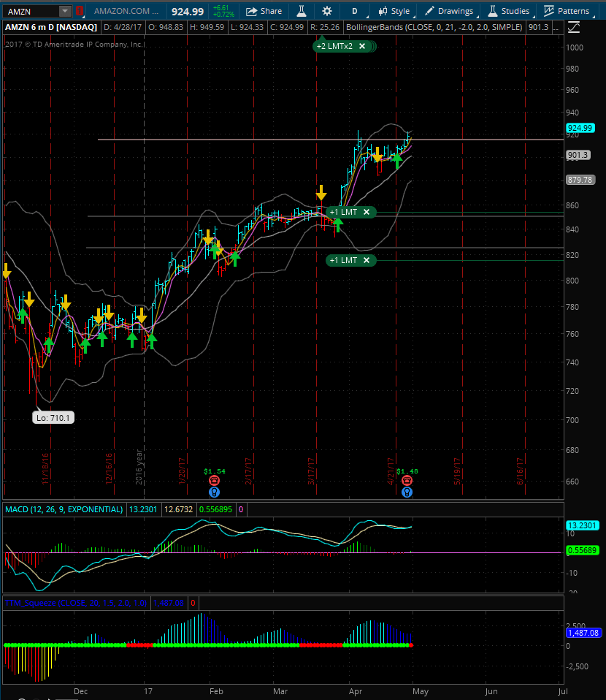Click the 0.55689 green bubble on the MACD axis
The image size is (606, 700).
582,550
